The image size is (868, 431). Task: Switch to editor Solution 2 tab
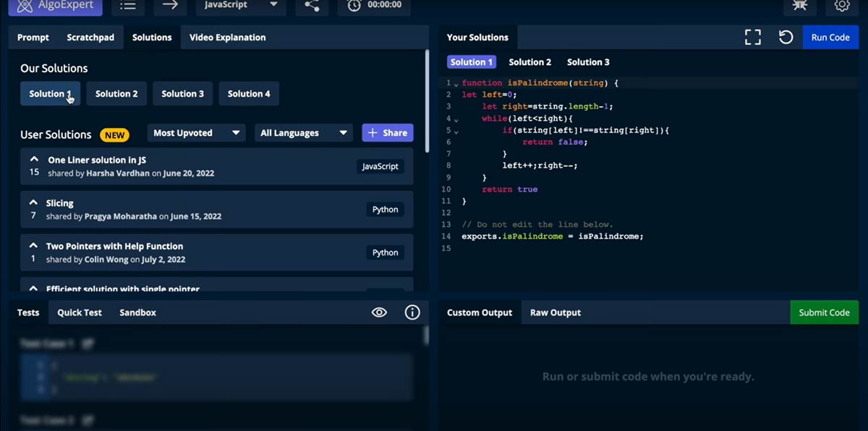click(x=530, y=62)
